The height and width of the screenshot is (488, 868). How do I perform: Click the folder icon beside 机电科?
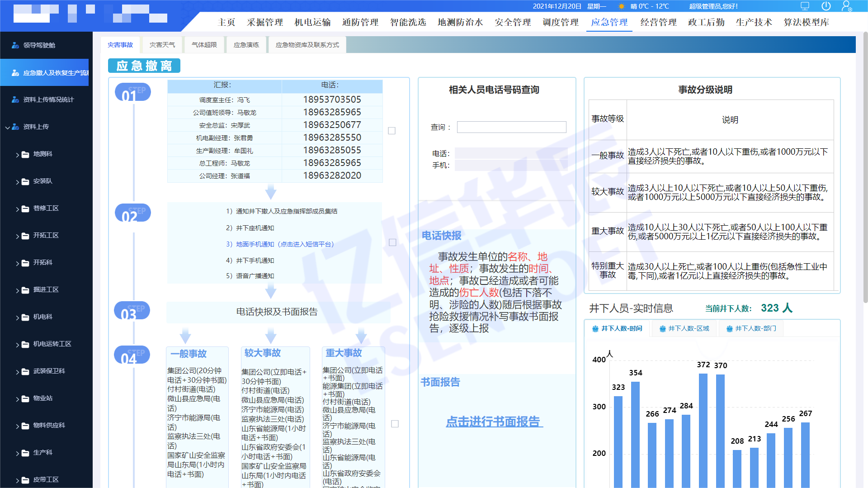[x=25, y=317]
